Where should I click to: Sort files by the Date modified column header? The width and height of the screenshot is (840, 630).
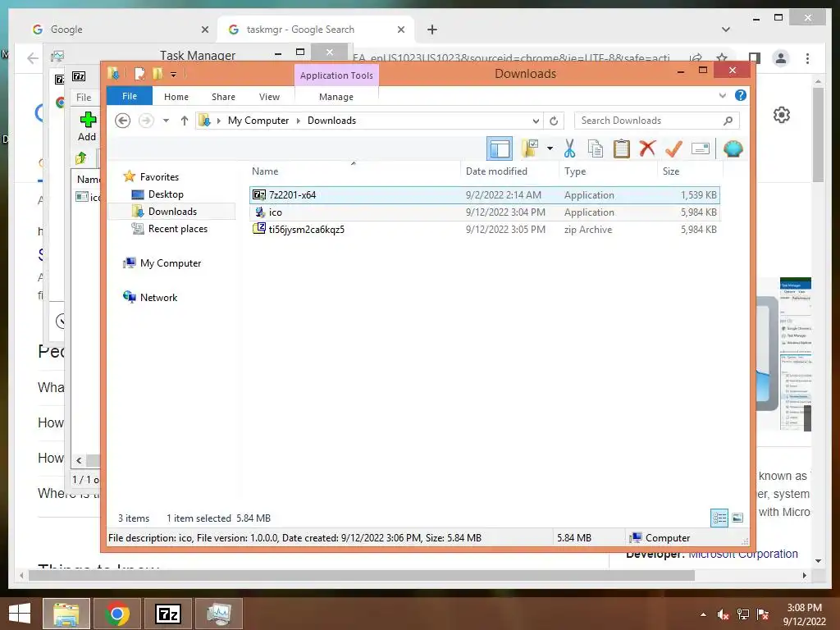pos(509,171)
